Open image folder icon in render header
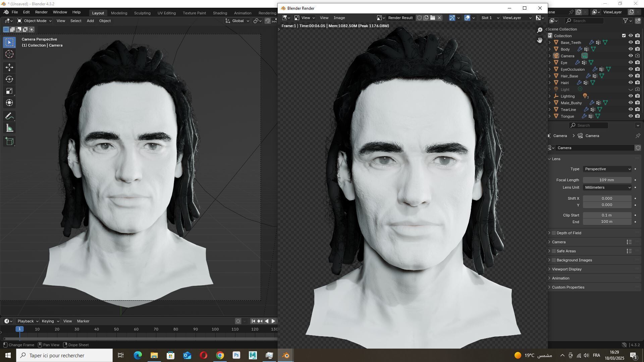 click(x=433, y=18)
